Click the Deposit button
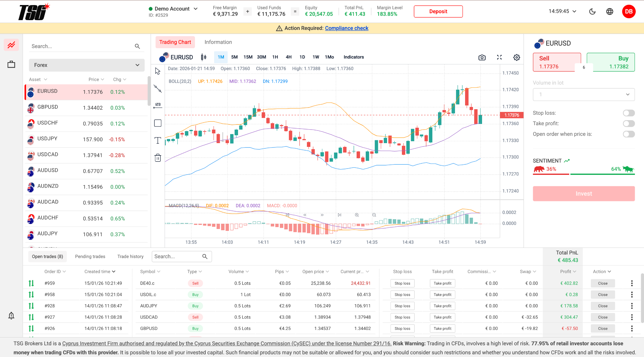 pyautogui.click(x=438, y=11)
